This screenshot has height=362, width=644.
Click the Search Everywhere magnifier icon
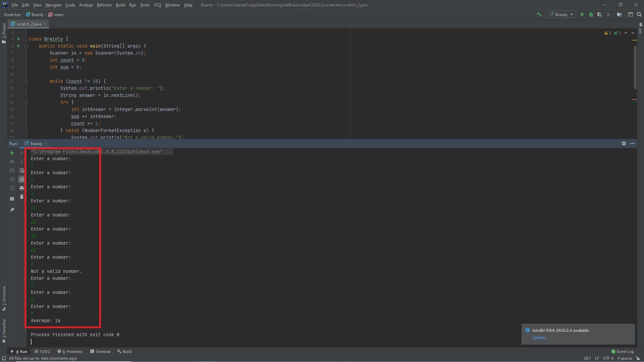639,14
